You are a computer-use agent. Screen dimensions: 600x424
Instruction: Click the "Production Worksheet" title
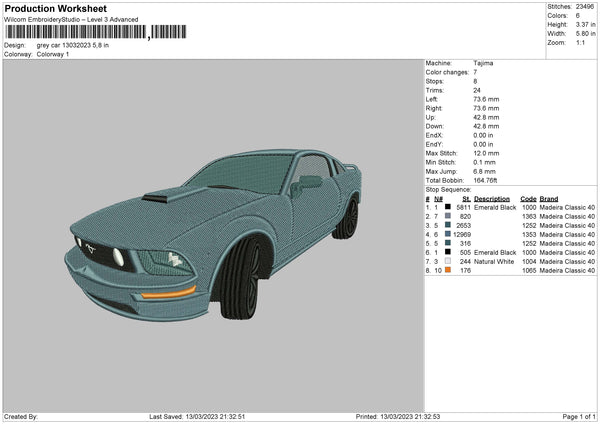point(55,8)
